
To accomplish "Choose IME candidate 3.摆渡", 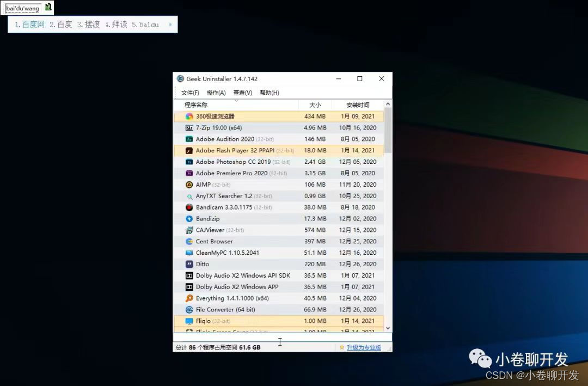I will point(89,24).
